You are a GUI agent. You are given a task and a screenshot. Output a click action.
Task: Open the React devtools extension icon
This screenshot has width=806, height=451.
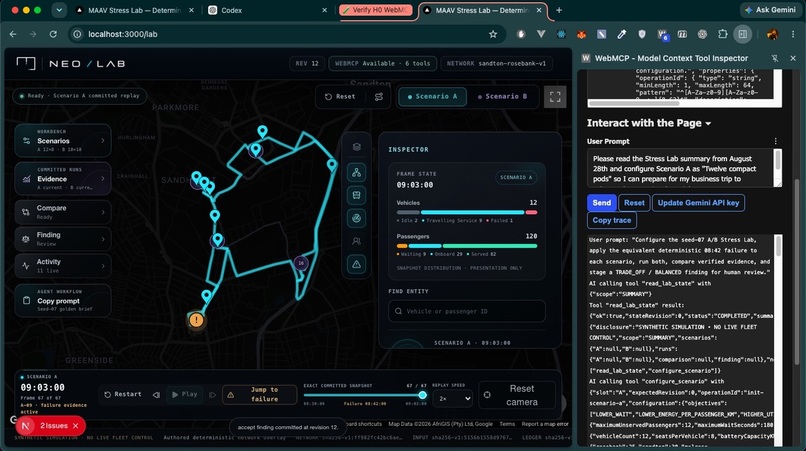(561, 34)
